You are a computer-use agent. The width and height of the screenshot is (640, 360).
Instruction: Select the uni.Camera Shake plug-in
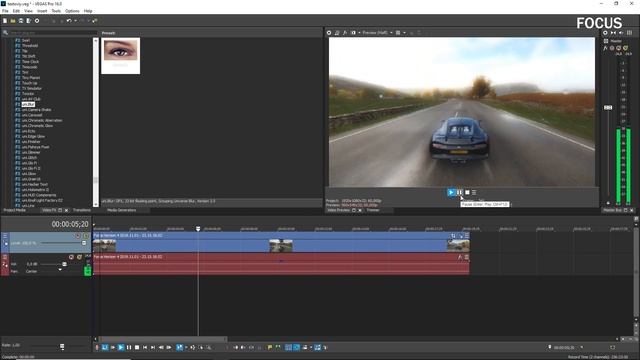pos(36,110)
